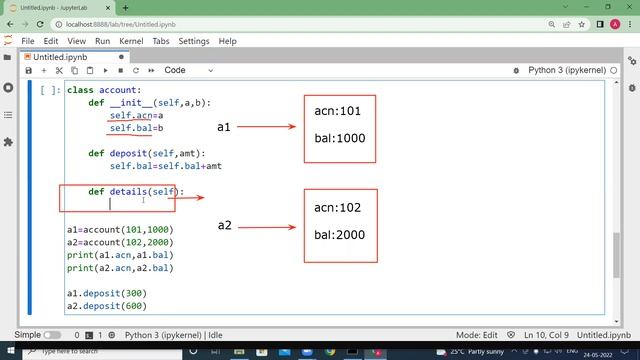This screenshot has width=640, height=360.
Task: Open the extension manager puzzle icon
Action: tap(8, 142)
